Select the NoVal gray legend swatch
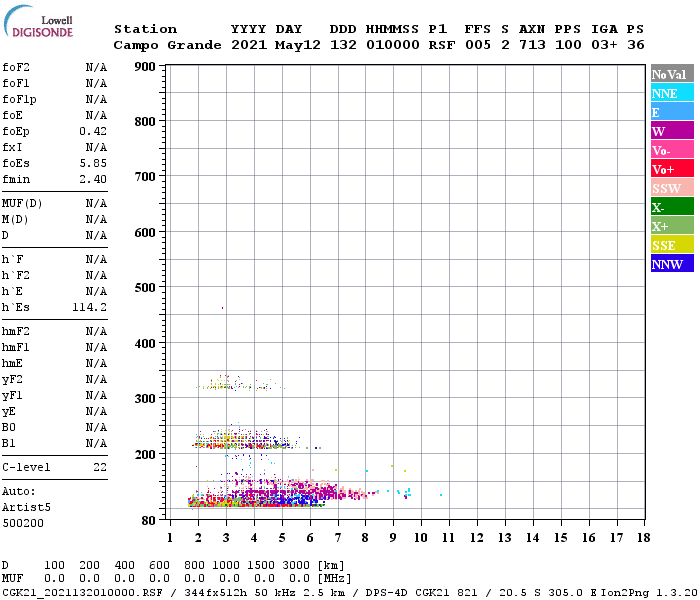Image resolution: width=700 pixels, height=600 pixels. (x=672, y=74)
